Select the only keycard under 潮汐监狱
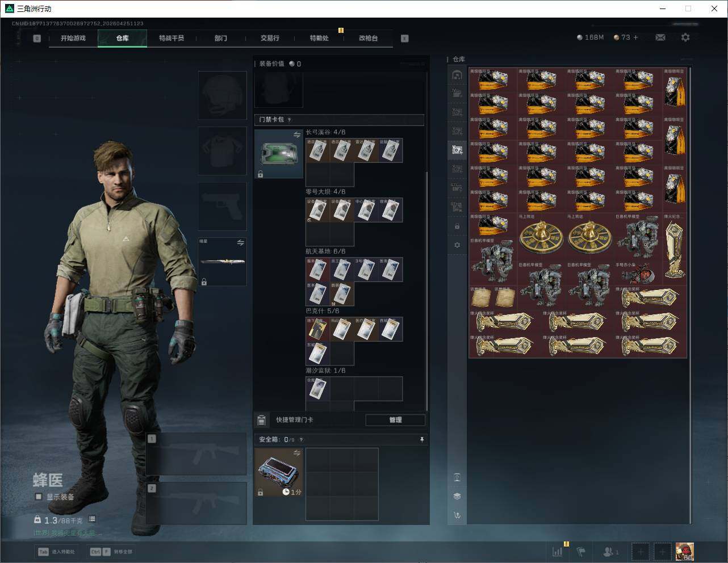728x563 pixels. [318, 389]
